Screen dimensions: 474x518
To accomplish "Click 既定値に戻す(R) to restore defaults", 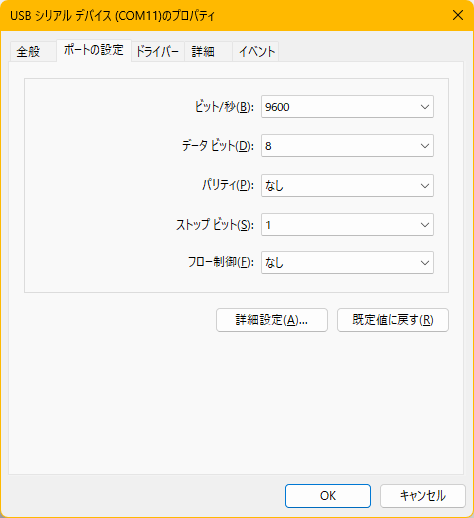I will 393,320.
